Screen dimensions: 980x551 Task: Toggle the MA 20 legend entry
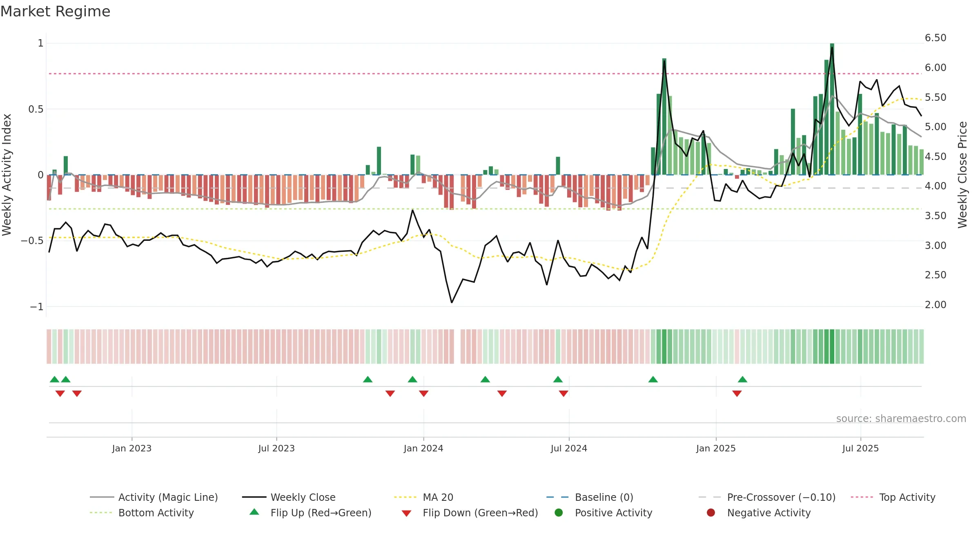(x=423, y=497)
